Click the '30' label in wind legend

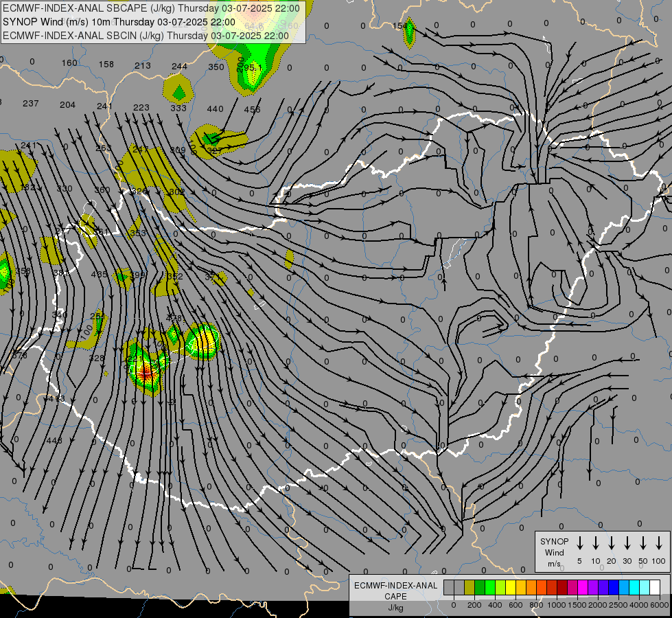point(627,561)
